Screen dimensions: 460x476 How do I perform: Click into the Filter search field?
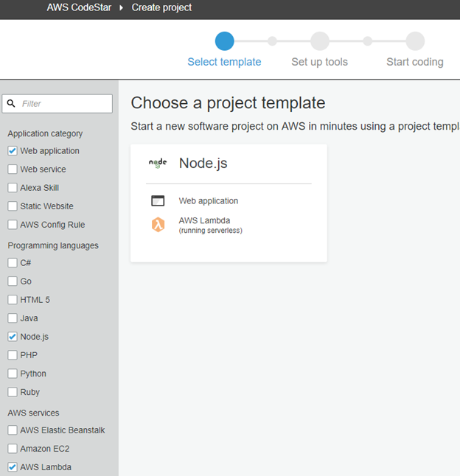[57, 104]
